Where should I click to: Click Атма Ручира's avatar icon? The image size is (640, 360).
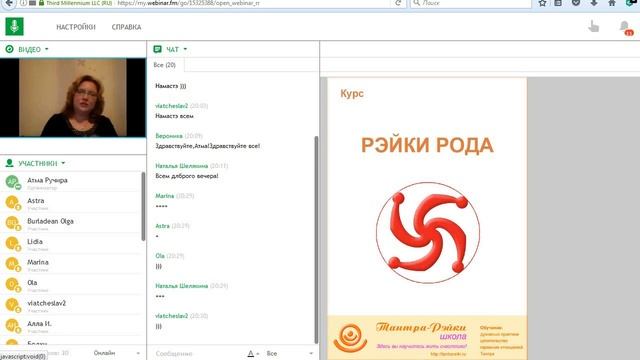pyautogui.click(x=12, y=182)
